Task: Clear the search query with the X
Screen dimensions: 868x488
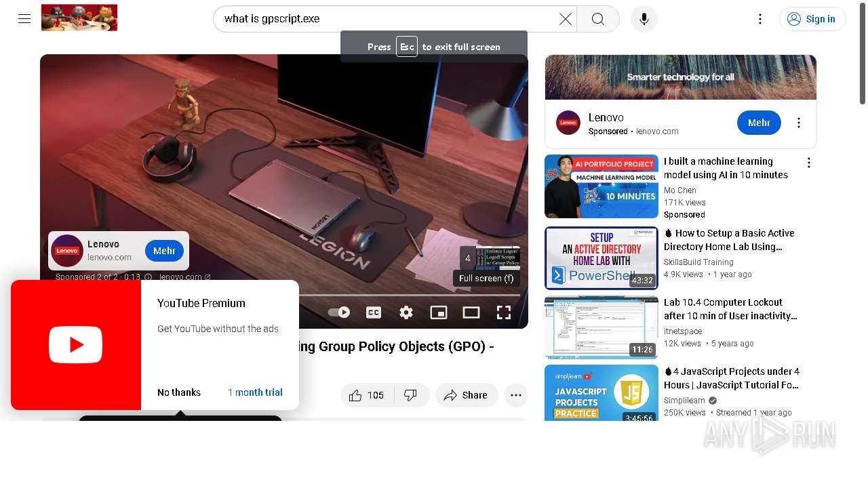Action: click(x=566, y=19)
